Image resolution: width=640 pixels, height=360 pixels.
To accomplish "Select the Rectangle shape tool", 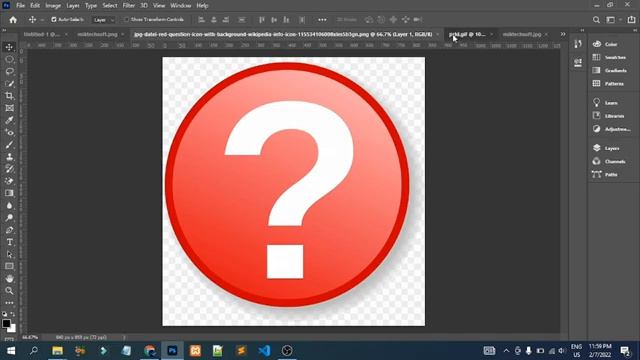I will tap(9, 267).
